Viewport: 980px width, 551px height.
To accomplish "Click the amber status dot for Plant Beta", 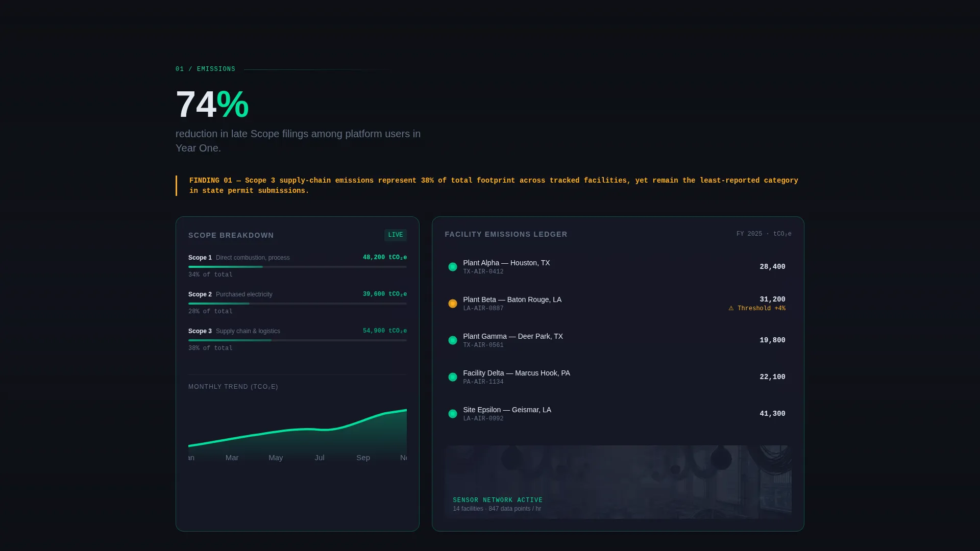I will point(452,304).
